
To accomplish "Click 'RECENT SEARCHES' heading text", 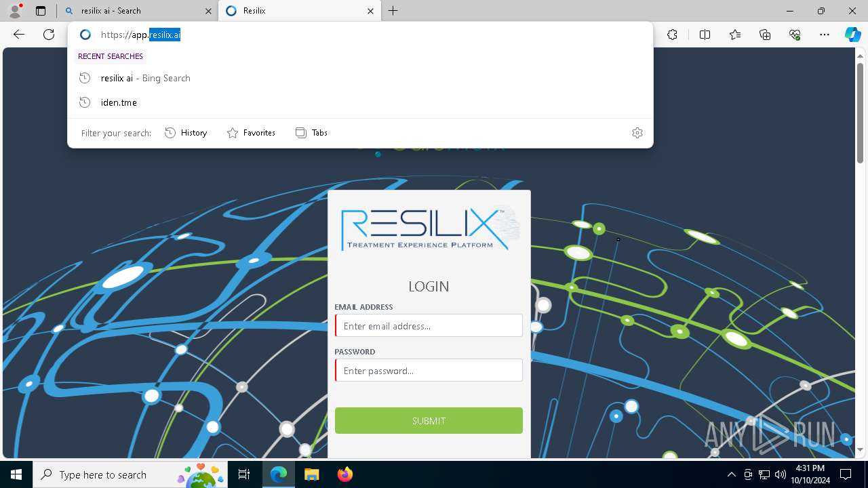I will coord(111,56).
